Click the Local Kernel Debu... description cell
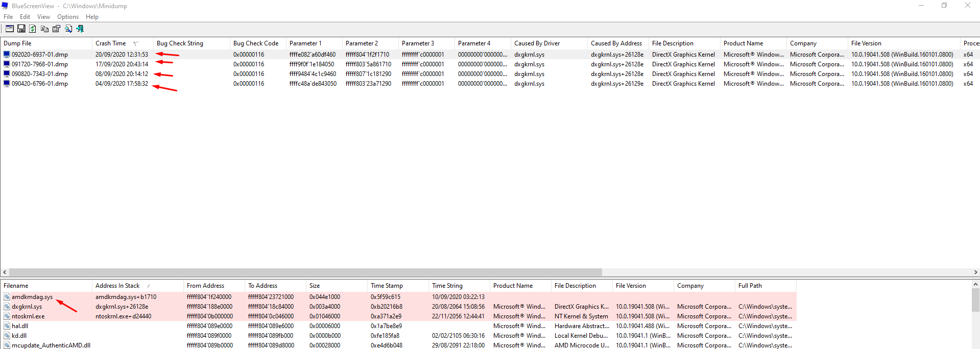 tap(581, 336)
